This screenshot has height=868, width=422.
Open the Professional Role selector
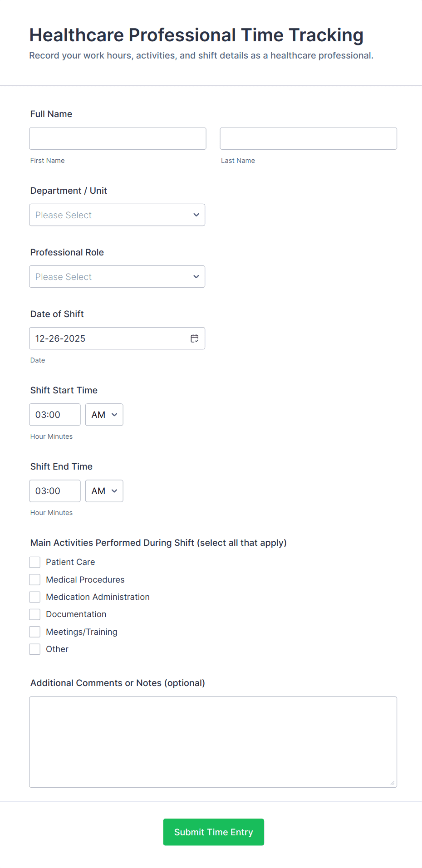coord(117,276)
